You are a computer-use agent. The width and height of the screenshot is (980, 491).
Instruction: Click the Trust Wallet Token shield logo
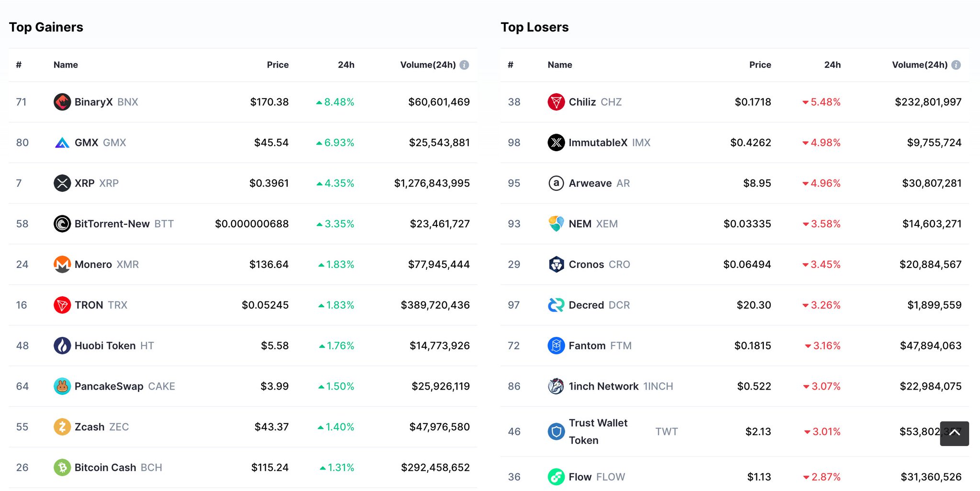pos(556,431)
